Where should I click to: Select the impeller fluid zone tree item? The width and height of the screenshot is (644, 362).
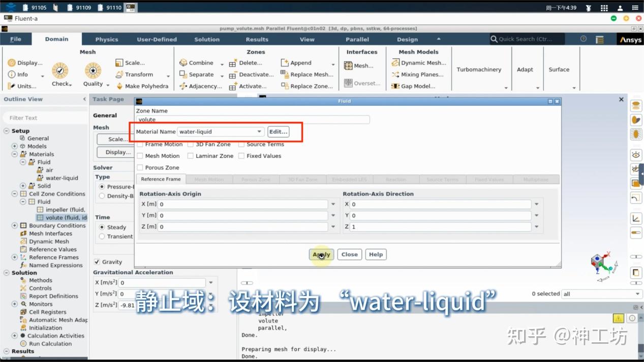coord(61,210)
